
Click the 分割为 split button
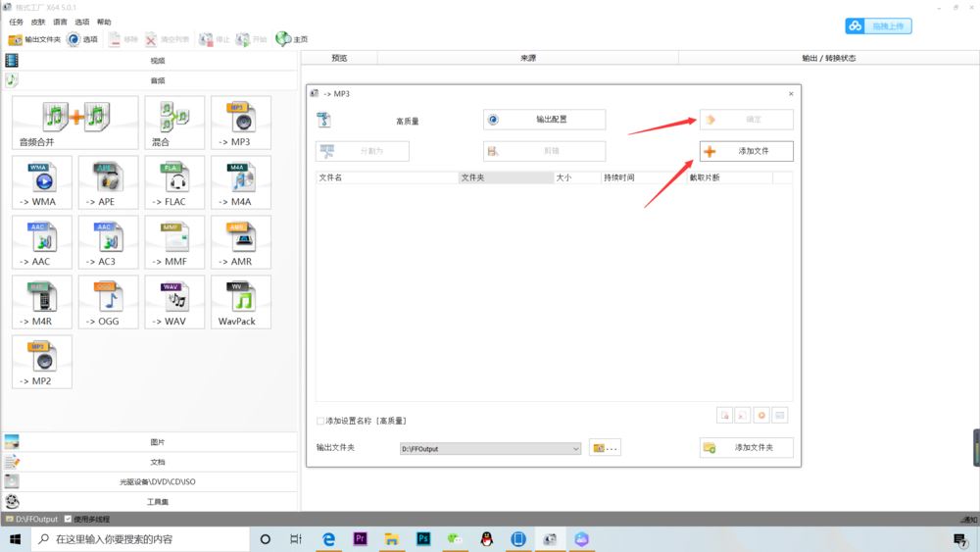[x=363, y=151]
